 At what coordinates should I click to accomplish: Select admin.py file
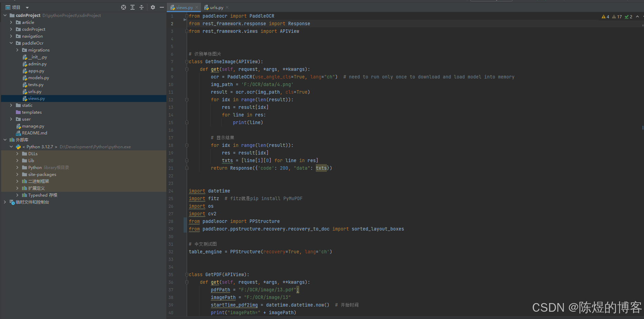[35, 64]
